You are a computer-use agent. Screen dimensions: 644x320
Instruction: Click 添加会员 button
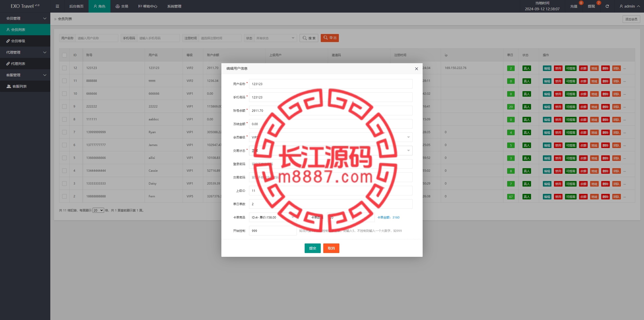click(631, 19)
